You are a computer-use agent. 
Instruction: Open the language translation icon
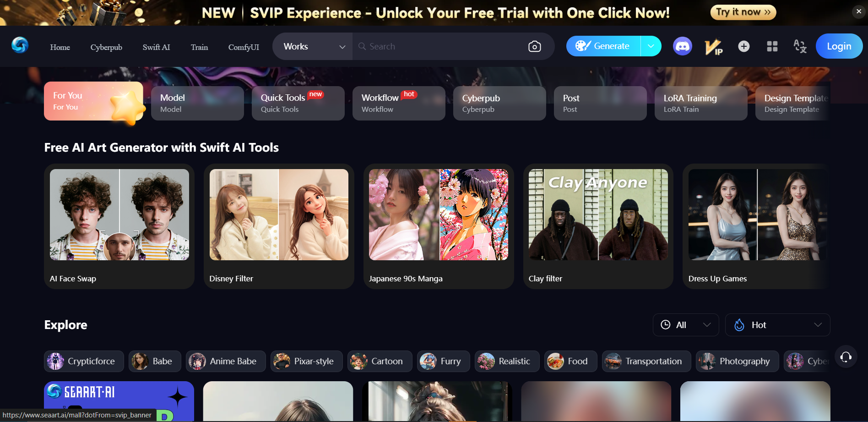pyautogui.click(x=799, y=46)
